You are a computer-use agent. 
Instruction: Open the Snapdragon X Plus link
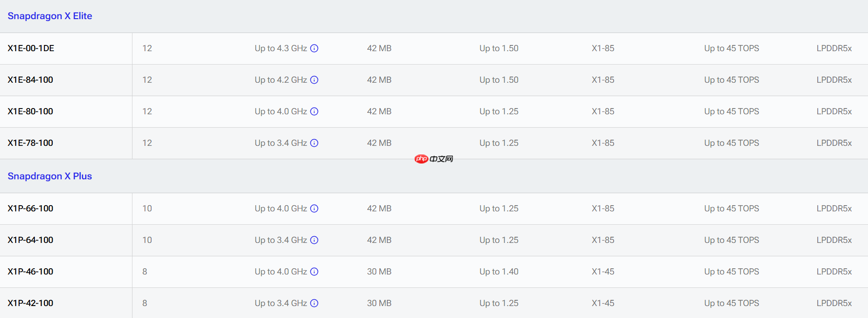50,176
